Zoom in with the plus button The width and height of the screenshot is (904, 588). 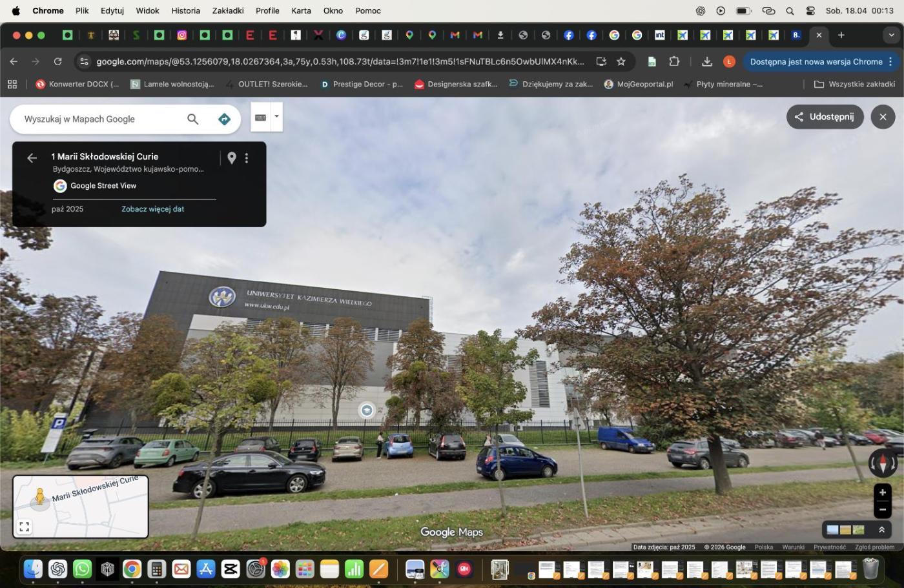882,492
